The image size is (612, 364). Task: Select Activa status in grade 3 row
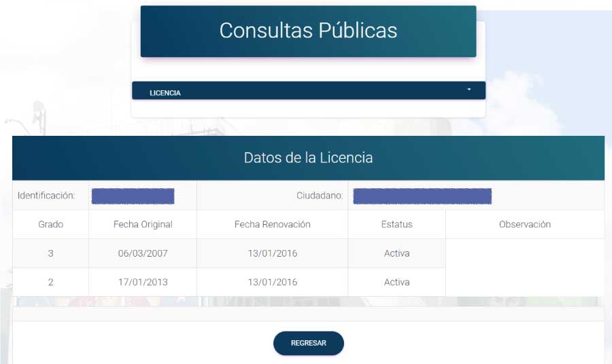tap(396, 253)
